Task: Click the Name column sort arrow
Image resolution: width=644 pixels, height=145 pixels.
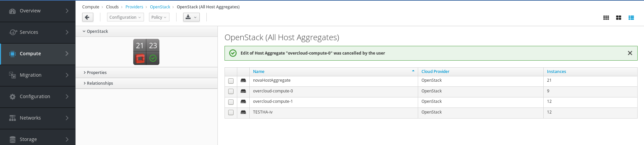Action: click(413, 71)
